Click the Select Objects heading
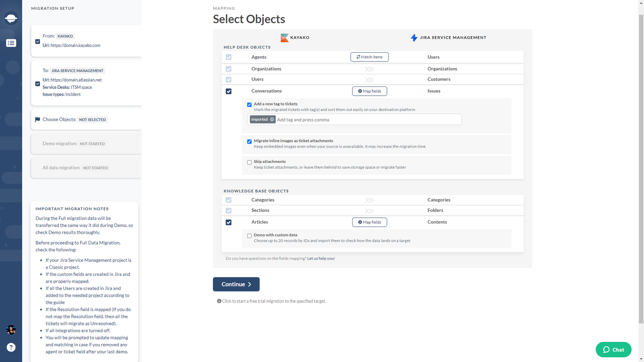Screen dimensions: 644x362 tap(249, 19)
